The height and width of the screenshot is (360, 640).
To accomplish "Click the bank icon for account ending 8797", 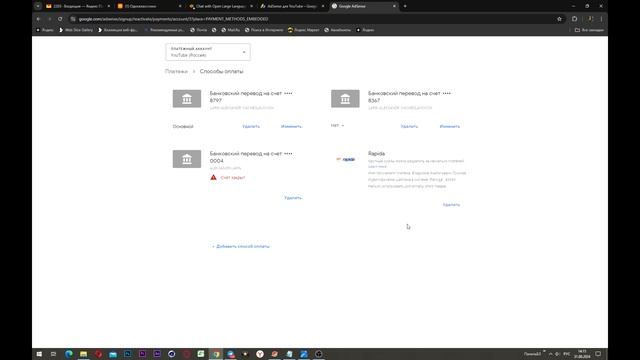I will pyautogui.click(x=187, y=99).
